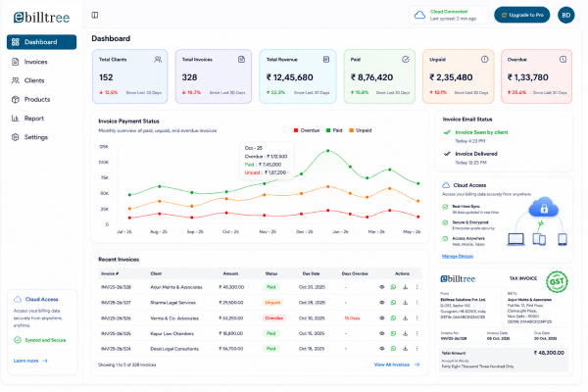Toggle the Paid green legend swatch
Screen dimensions: 588x392
click(328, 130)
